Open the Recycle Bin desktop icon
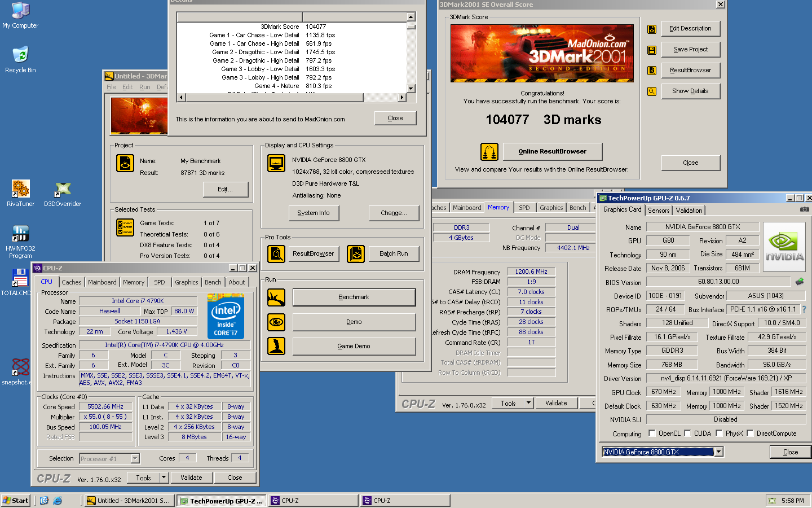This screenshot has height=508, width=812. pos(20,55)
